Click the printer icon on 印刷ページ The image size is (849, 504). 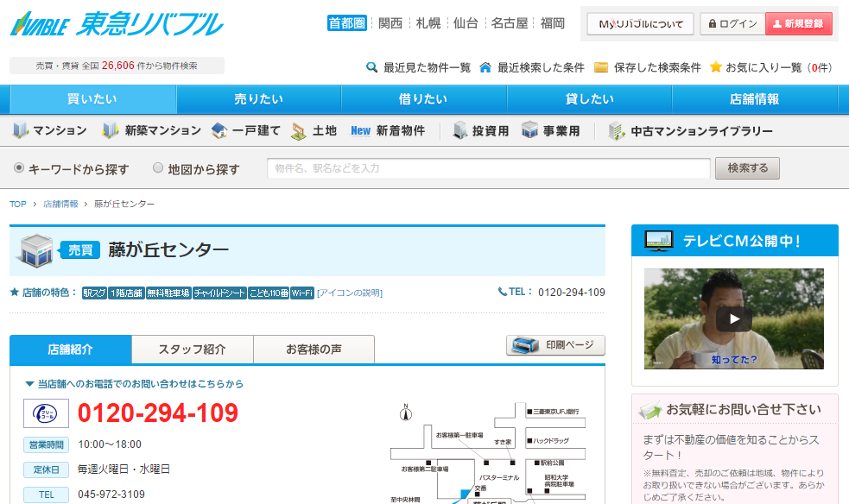point(525,345)
